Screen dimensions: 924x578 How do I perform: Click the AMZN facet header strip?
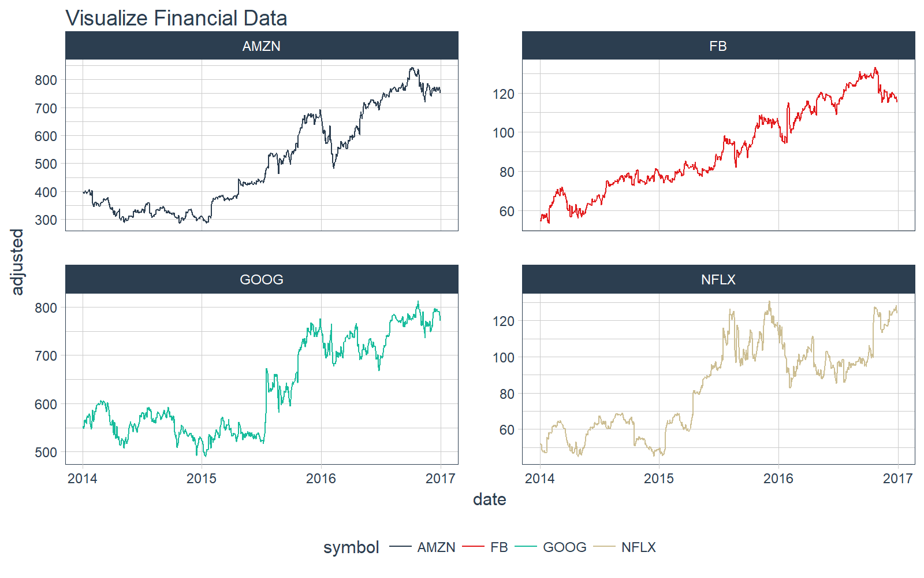point(262,46)
